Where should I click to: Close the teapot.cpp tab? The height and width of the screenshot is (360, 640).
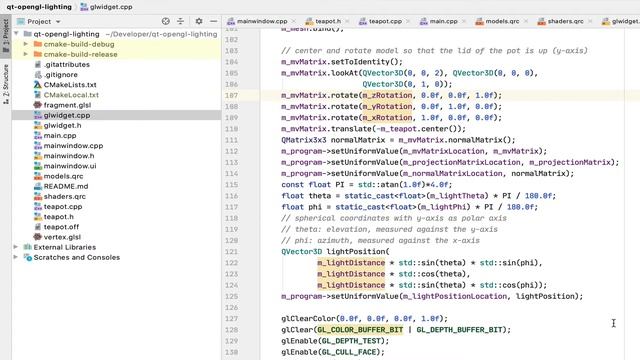click(x=408, y=21)
